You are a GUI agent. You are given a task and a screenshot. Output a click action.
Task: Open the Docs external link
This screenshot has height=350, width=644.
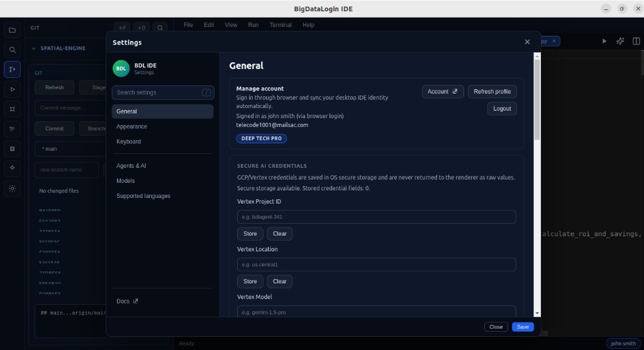pos(127,301)
